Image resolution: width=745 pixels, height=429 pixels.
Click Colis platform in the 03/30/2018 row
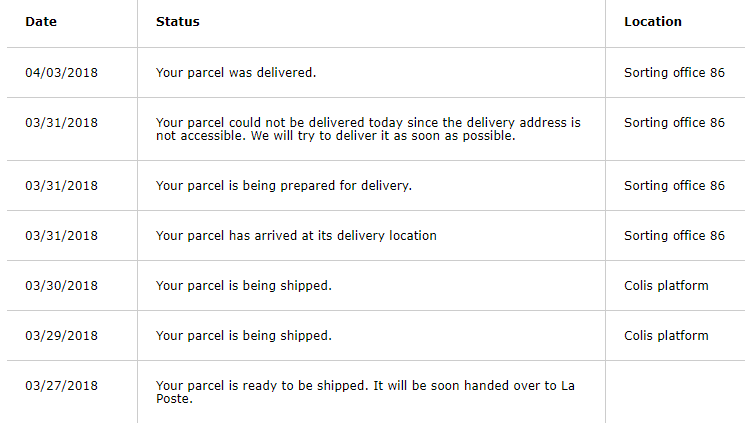pos(666,286)
